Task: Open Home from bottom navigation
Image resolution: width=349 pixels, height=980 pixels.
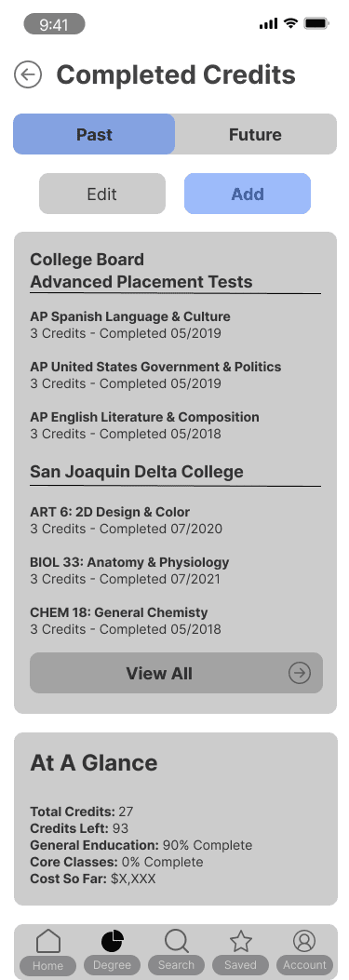Action: pos(47,941)
